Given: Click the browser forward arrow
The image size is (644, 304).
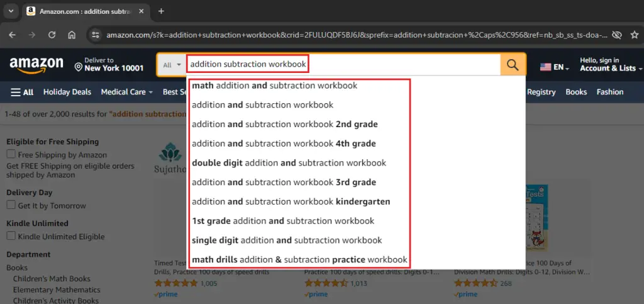Looking at the screenshot, I should (x=32, y=35).
